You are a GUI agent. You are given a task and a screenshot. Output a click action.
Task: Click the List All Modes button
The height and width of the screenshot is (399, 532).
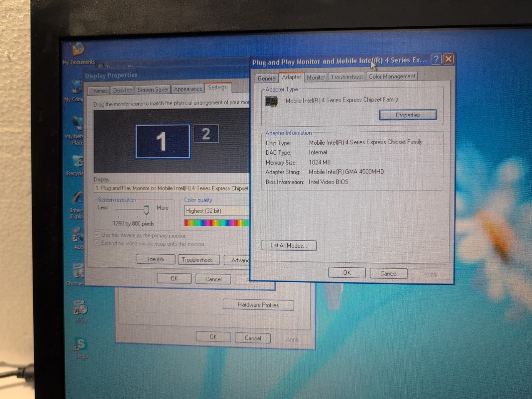click(289, 245)
